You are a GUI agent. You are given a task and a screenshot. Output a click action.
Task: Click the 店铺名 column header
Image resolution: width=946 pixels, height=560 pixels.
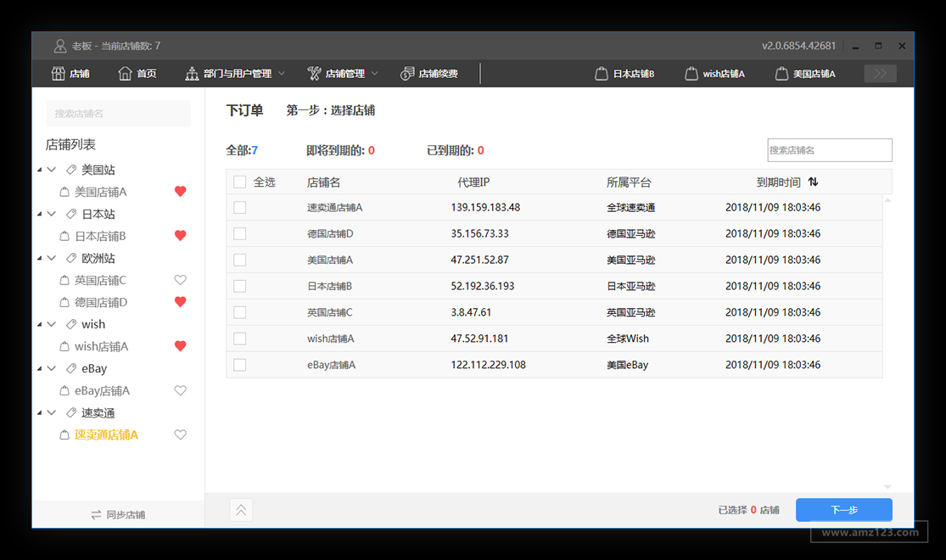coord(323,182)
